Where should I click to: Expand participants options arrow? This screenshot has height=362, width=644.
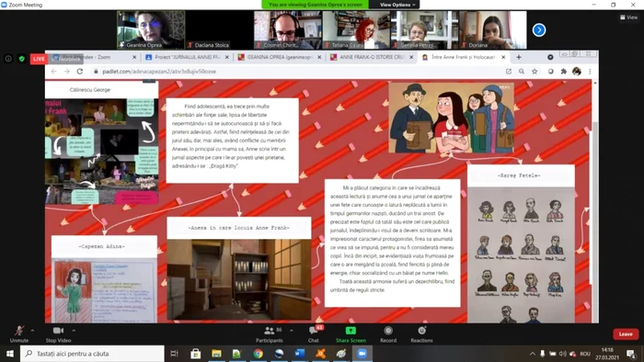[x=292, y=331]
